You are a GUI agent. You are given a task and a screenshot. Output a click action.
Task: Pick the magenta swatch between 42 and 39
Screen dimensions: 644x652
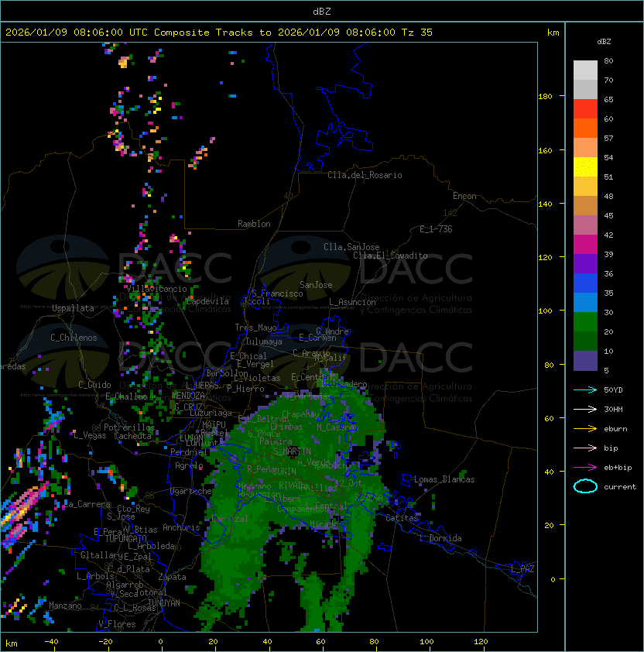585,245
